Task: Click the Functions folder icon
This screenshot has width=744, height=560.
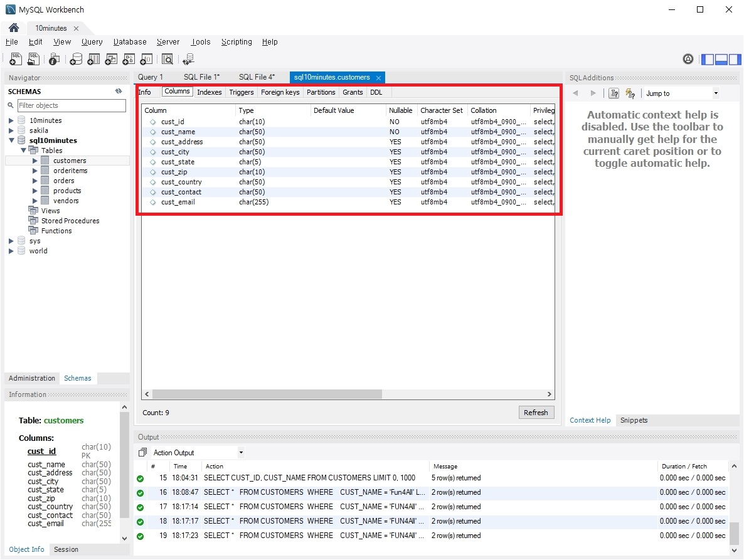Action: coord(33,230)
